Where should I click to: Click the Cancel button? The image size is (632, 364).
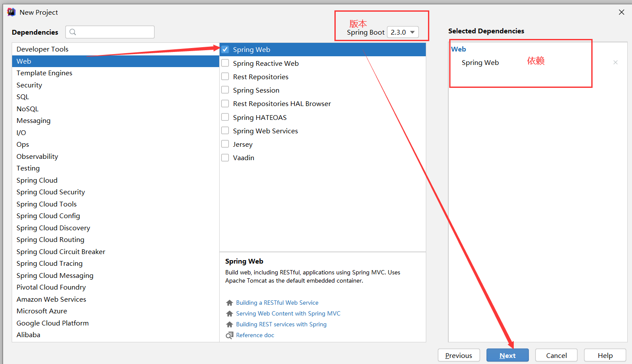(556, 355)
